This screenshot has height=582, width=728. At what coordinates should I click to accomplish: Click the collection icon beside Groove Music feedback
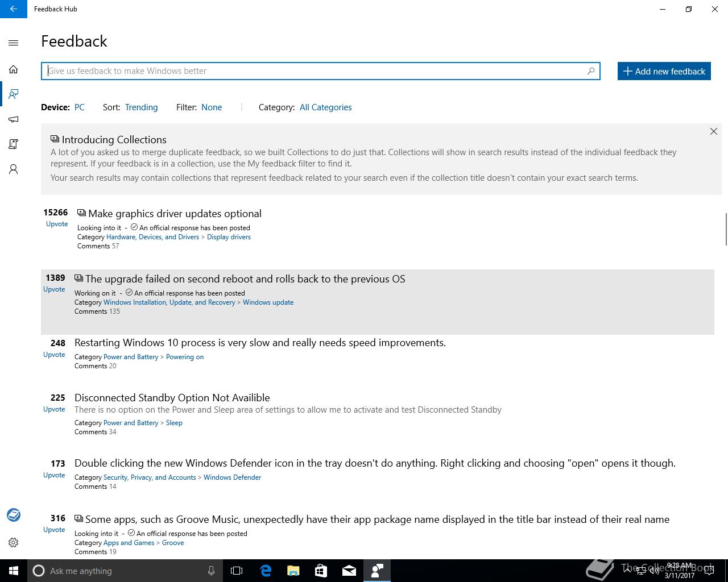pyautogui.click(x=78, y=519)
